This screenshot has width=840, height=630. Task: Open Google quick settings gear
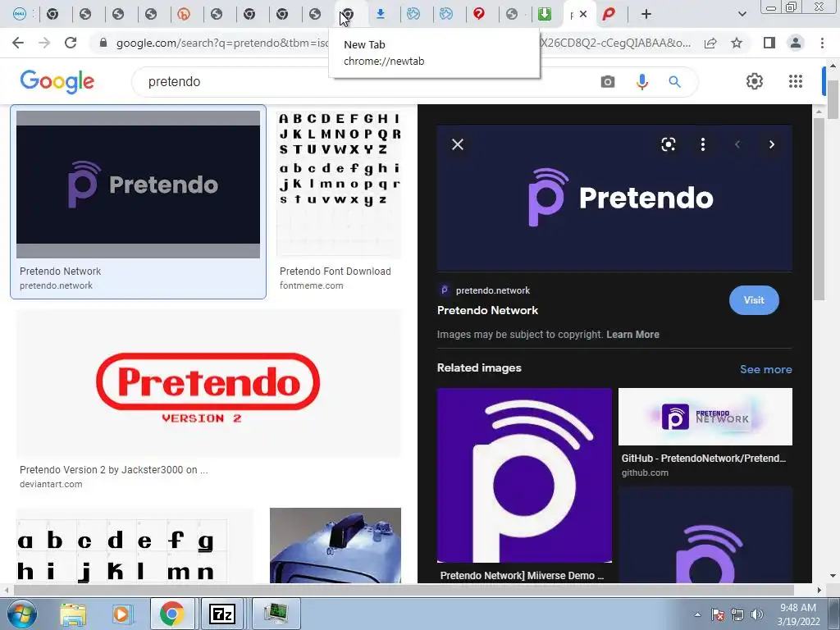point(755,81)
